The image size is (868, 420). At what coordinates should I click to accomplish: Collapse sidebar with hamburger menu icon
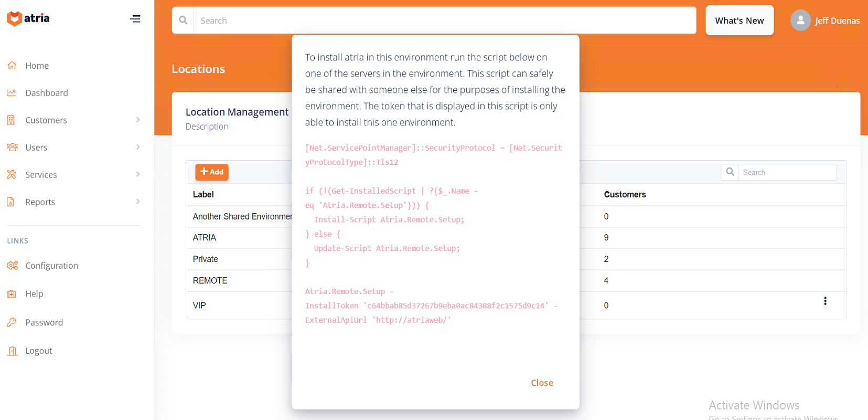(135, 19)
